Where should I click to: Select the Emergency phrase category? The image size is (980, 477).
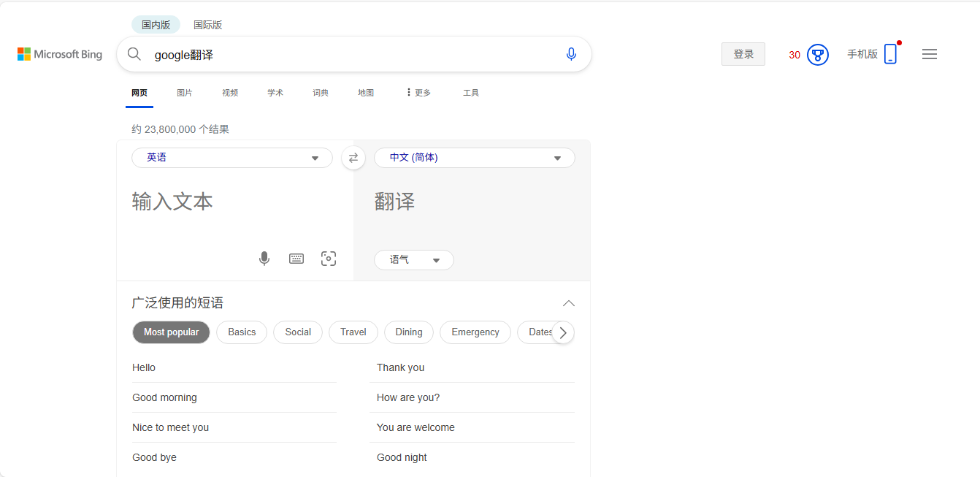coord(475,332)
